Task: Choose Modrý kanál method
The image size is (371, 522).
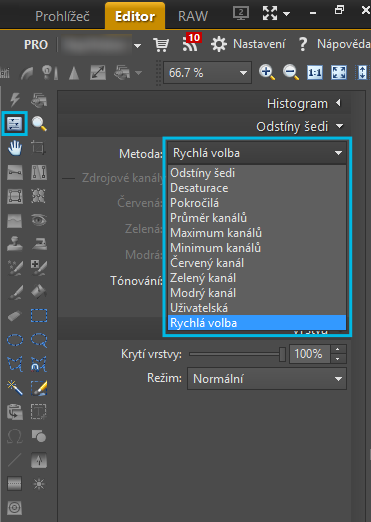Action: (257, 293)
